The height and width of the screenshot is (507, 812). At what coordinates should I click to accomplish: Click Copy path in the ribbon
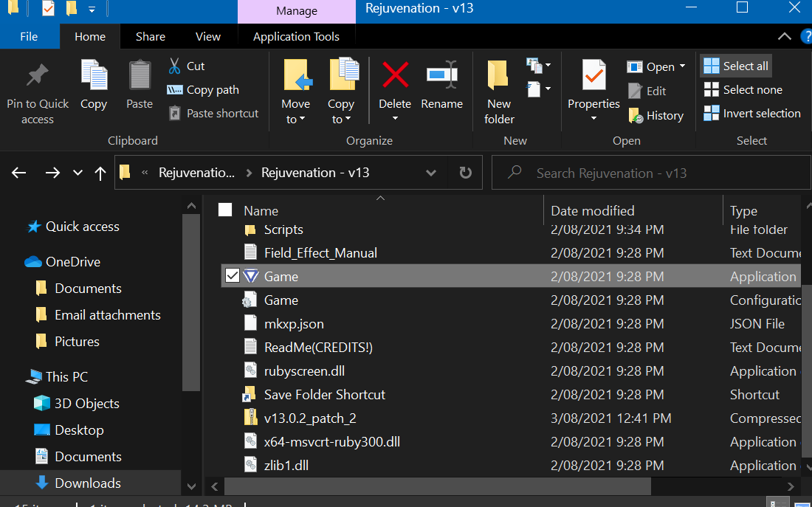[x=203, y=90]
